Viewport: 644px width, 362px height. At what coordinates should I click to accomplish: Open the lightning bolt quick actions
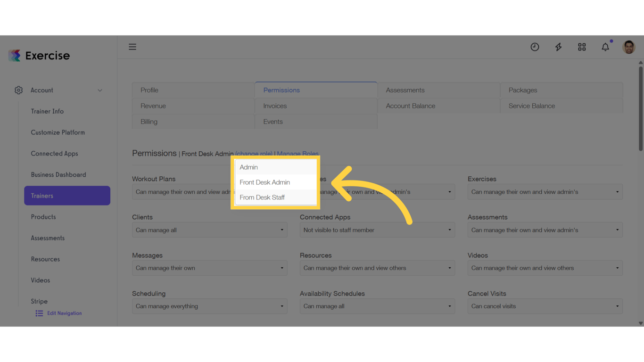[558, 47]
